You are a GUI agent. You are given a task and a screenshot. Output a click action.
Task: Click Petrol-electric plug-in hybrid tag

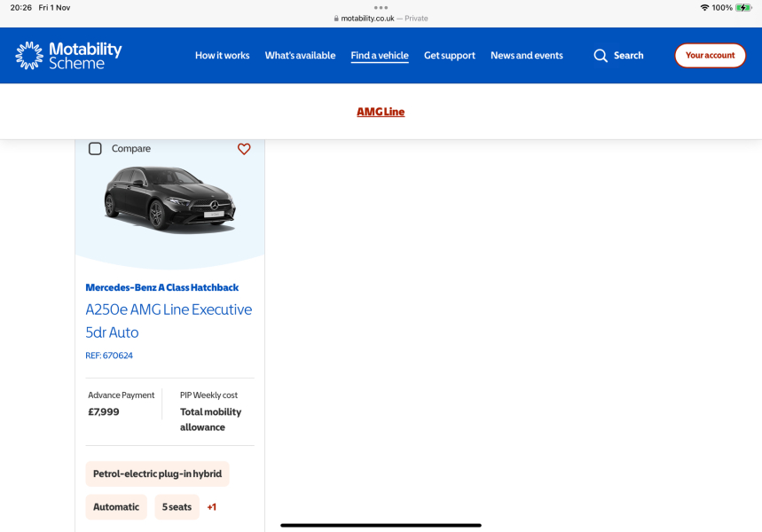pos(157,473)
